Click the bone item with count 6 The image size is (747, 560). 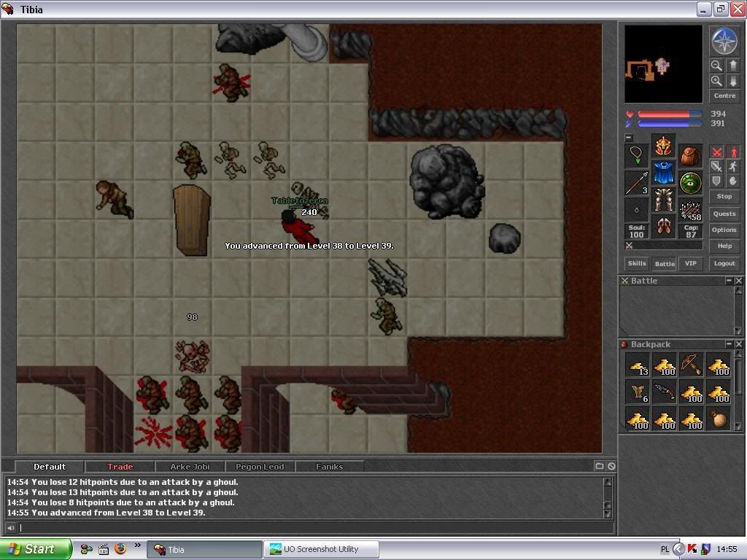(x=638, y=393)
